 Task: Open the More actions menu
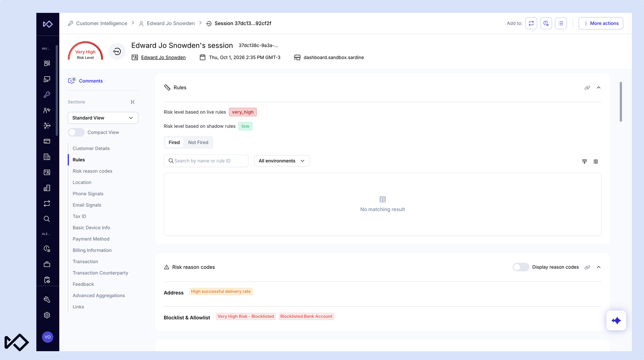pos(601,23)
